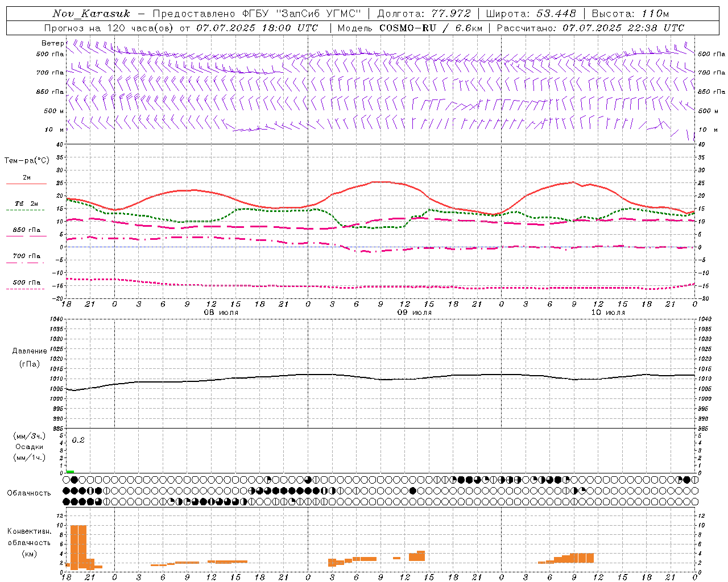The width and height of the screenshot is (728, 582).
Task: Click the 08 июля date label
Action: pos(221,313)
